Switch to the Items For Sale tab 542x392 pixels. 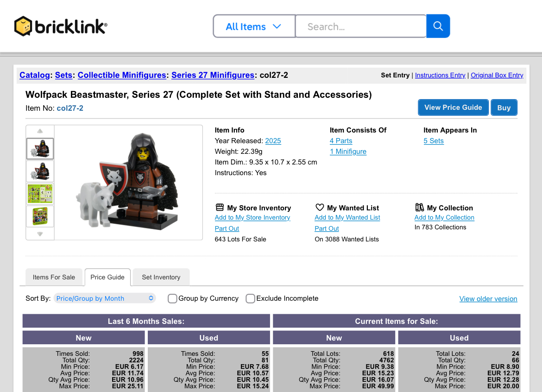tap(54, 277)
